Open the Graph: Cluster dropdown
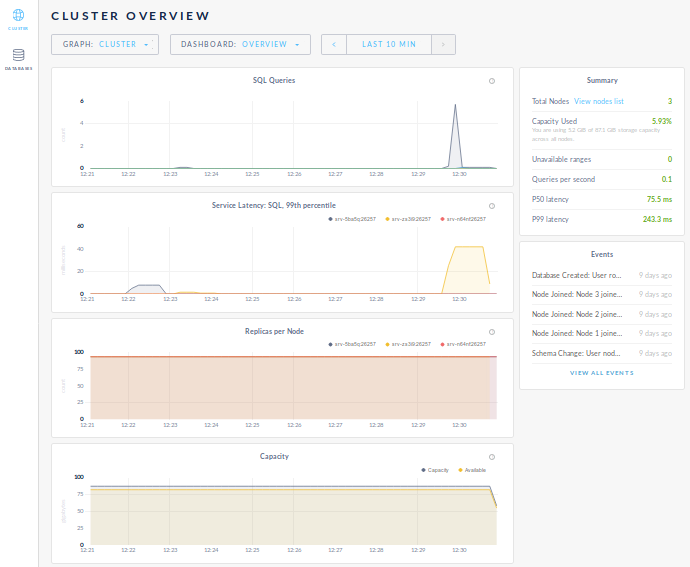Image resolution: width=690 pixels, height=567 pixels. pos(105,44)
